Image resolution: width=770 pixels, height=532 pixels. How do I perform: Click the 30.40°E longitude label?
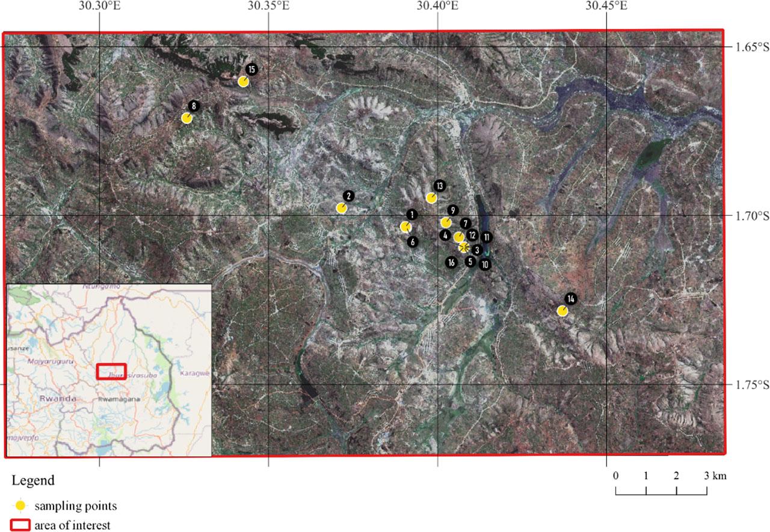click(437, 6)
